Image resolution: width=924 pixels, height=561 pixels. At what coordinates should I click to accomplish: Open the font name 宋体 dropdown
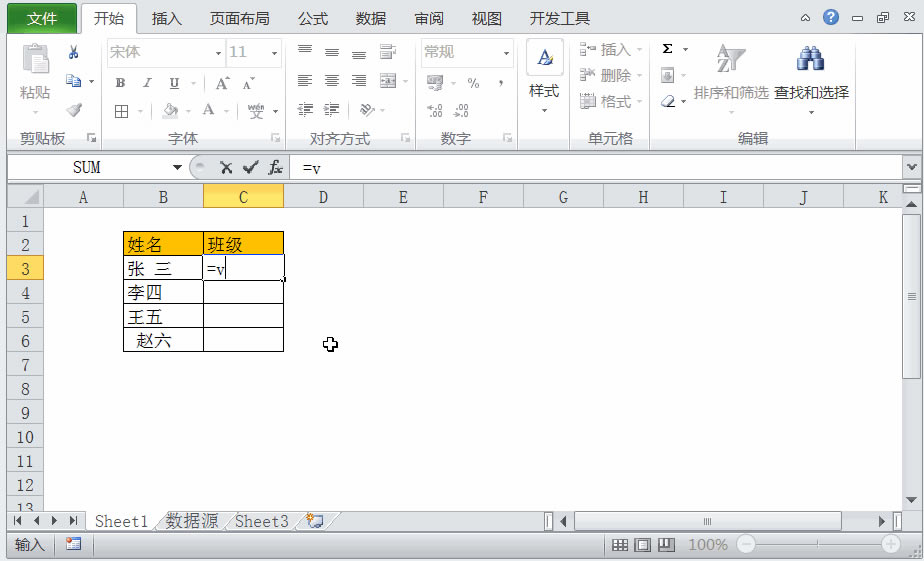218,53
